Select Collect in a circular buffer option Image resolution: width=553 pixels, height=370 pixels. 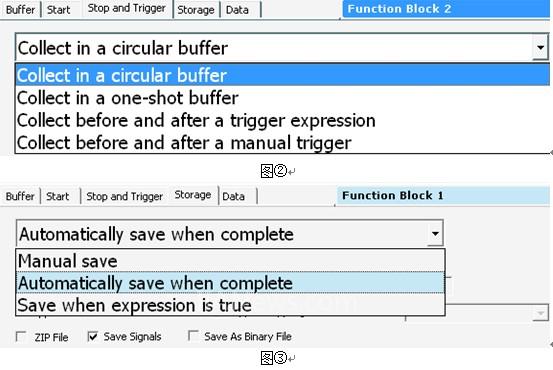point(282,75)
